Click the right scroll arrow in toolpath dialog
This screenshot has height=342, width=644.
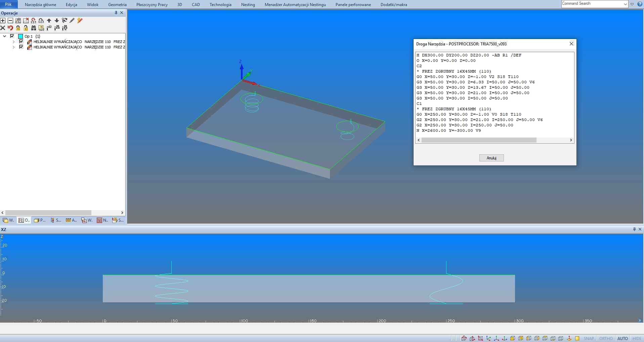point(571,140)
